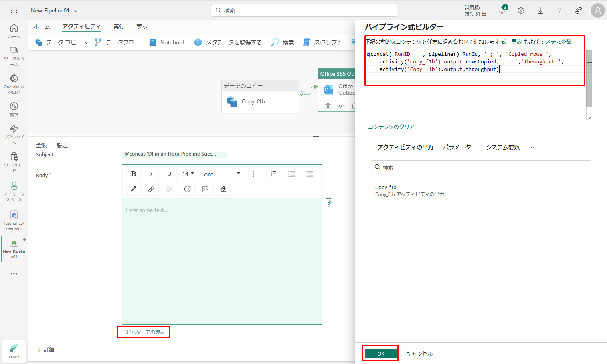Open the font size 14 dropdown
The height and width of the screenshot is (364, 607).
[x=188, y=174]
